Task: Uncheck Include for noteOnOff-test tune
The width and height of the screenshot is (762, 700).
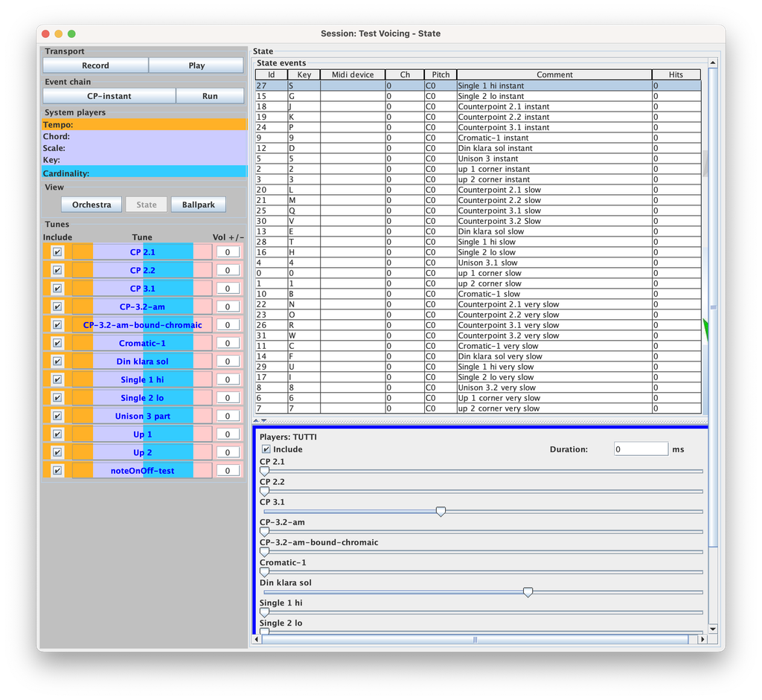Action: click(57, 471)
